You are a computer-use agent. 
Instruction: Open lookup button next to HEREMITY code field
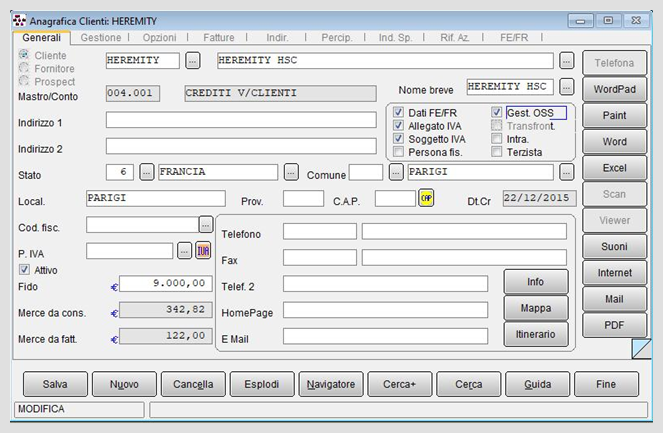pyautogui.click(x=192, y=61)
